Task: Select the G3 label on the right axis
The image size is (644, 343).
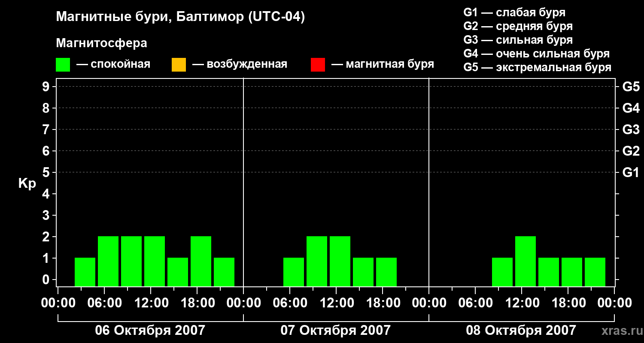Action: pyautogui.click(x=631, y=129)
